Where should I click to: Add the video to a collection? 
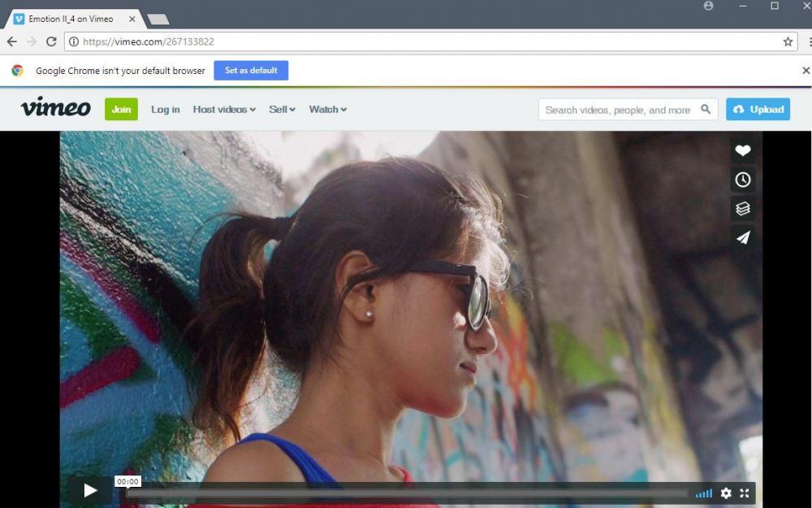[x=742, y=208]
